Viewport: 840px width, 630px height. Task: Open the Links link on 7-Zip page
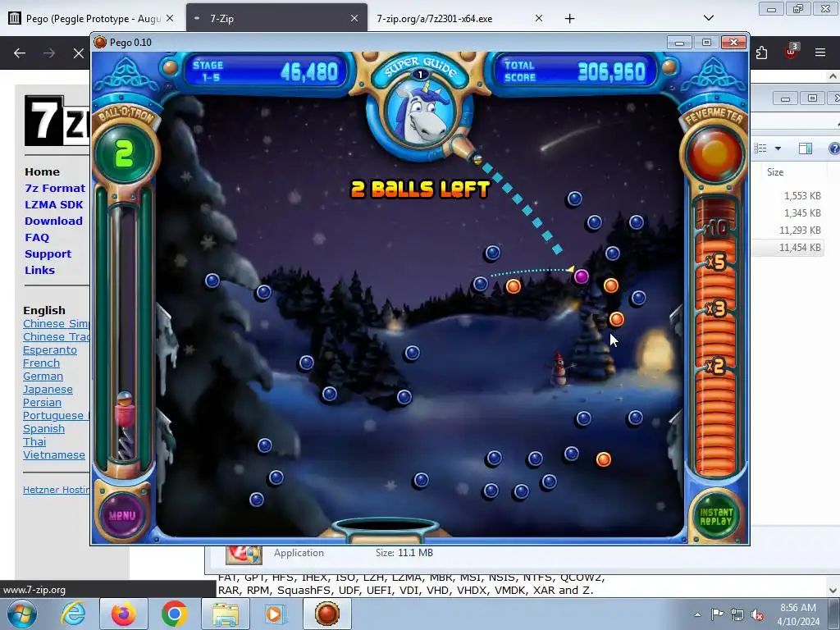point(39,271)
